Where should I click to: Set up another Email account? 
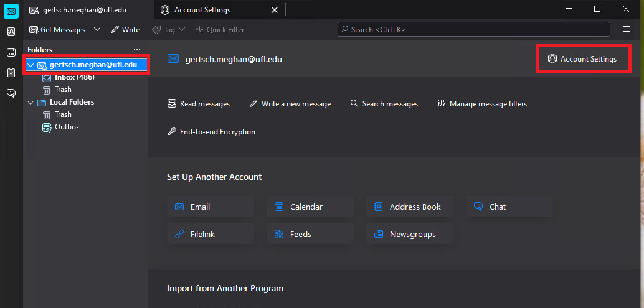point(211,207)
